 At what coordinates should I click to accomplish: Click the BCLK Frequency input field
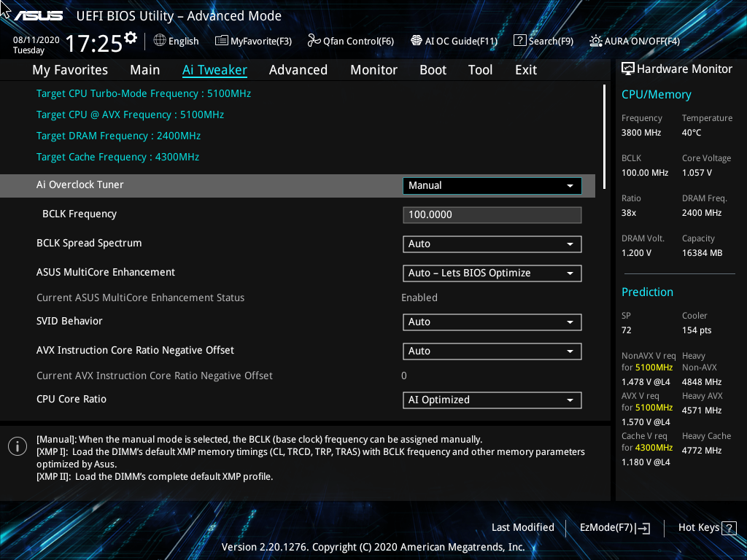pos(492,214)
